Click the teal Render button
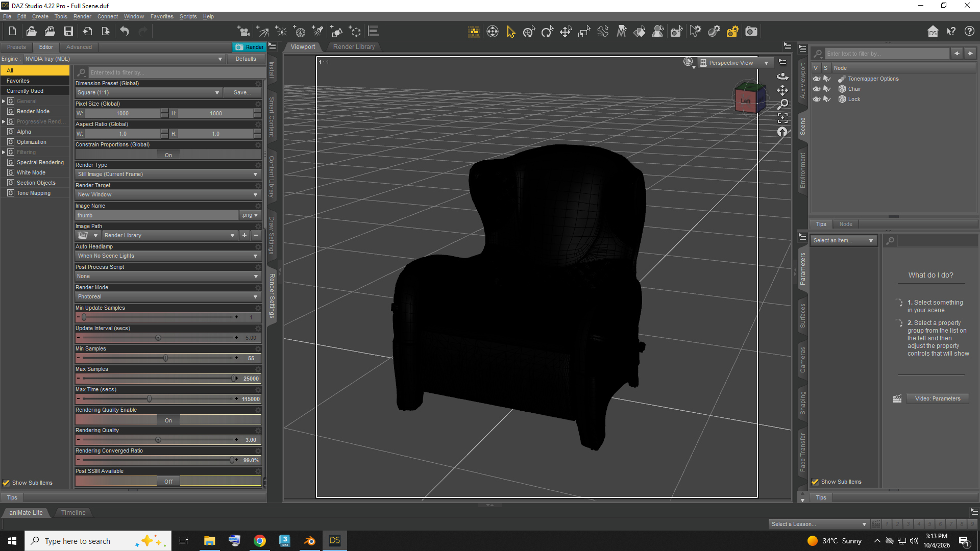980x551 pixels. point(249,47)
